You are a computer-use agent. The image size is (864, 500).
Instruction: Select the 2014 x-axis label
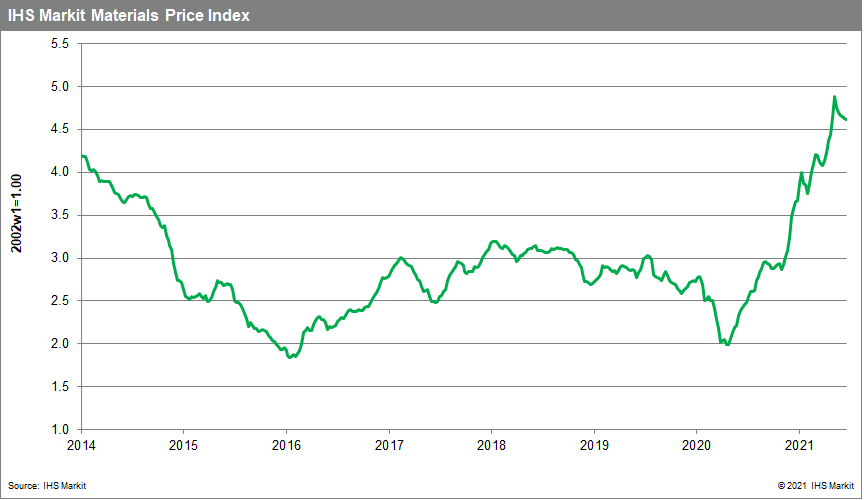80,443
